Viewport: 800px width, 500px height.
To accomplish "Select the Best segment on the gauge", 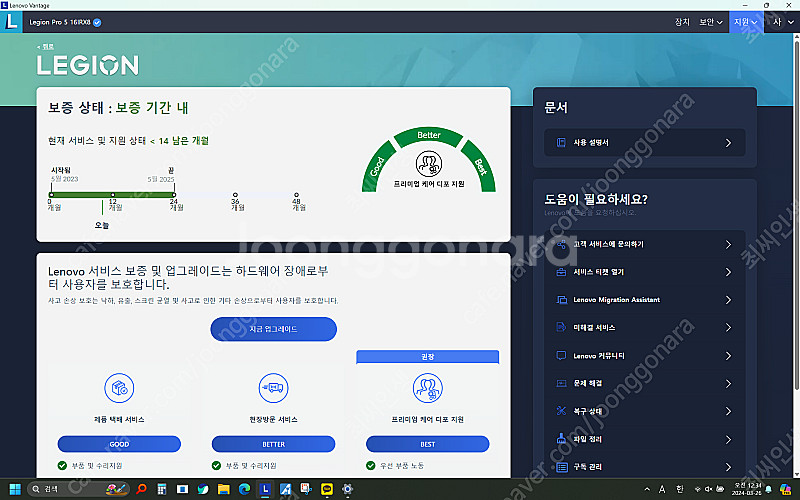I will [480, 167].
